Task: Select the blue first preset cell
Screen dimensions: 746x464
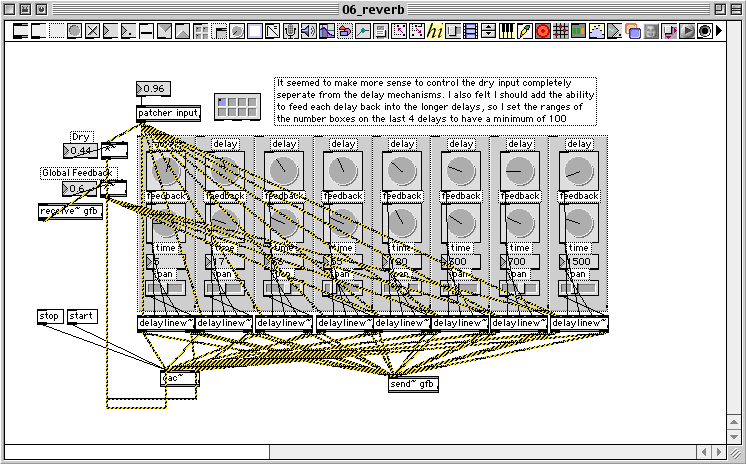Action: point(222,102)
